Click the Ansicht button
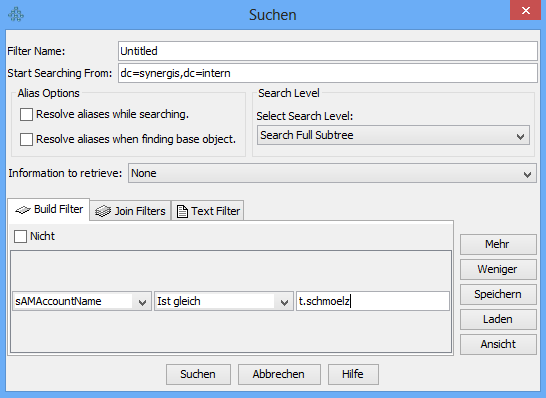The width and height of the screenshot is (546, 398). (498, 344)
